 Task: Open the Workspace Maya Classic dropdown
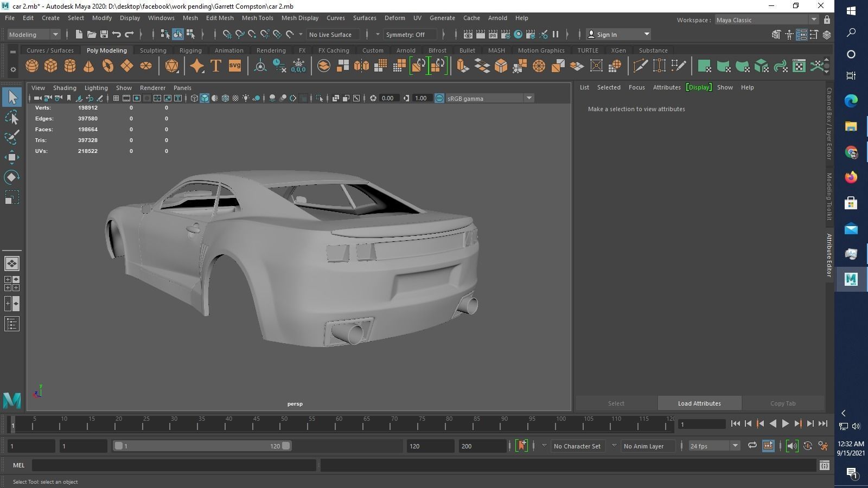pyautogui.click(x=766, y=20)
